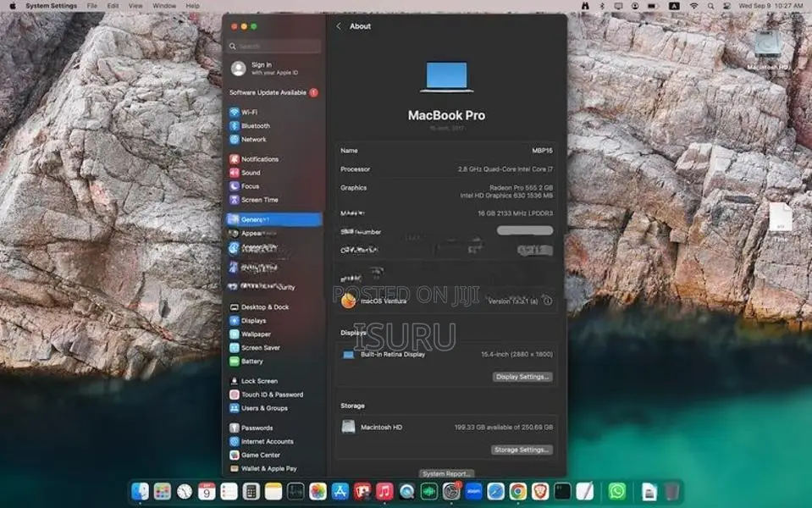Click the settings Search field

[x=274, y=46]
